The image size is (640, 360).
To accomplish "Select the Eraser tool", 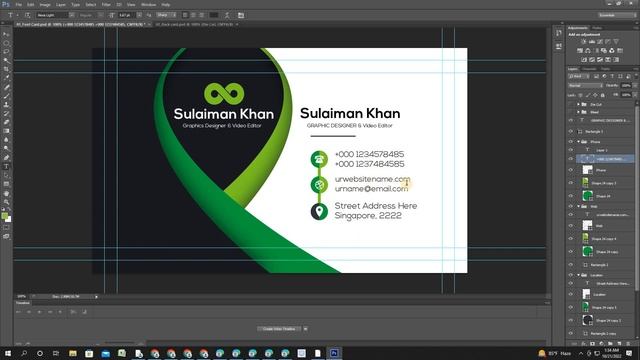I will pos(6,122).
